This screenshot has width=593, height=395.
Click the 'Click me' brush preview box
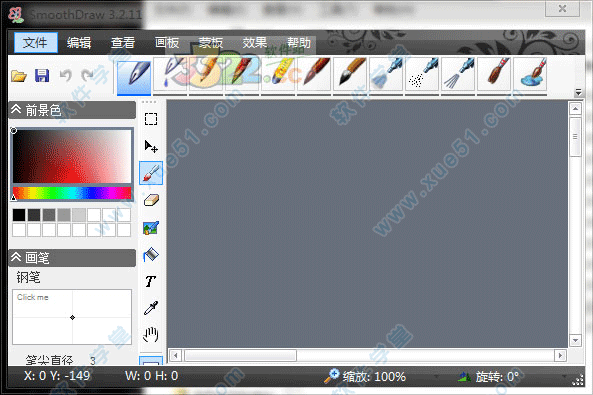pyautogui.click(x=72, y=317)
